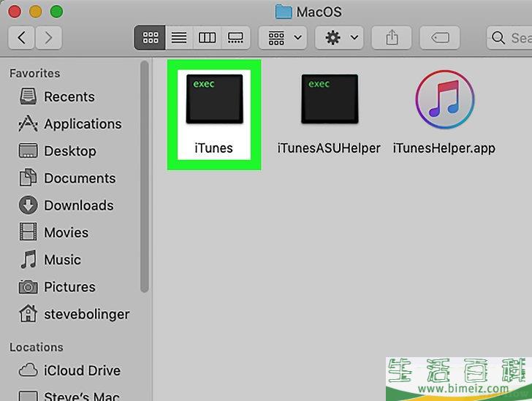Switch to column view
Image resolution: width=532 pixels, height=401 pixels.
[207, 37]
